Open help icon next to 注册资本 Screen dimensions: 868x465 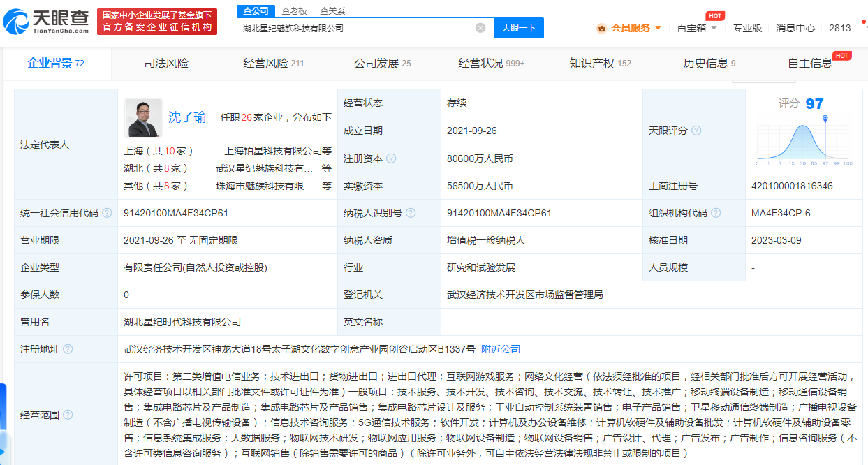tap(391, 158)
